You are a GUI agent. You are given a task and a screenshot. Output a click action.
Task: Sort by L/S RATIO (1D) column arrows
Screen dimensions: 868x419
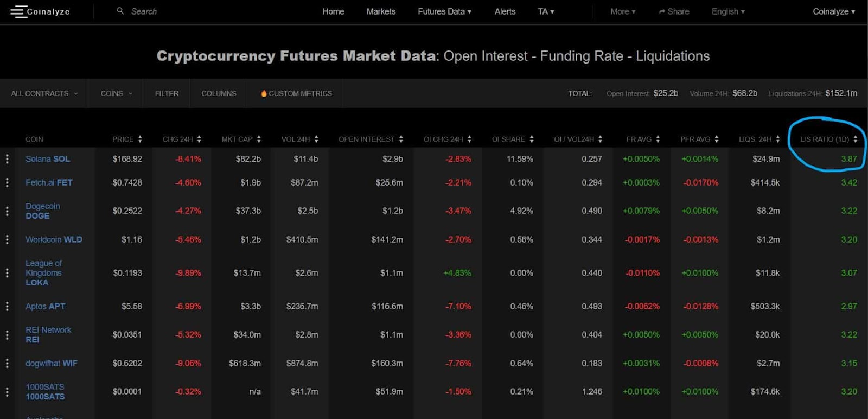coord(856,139)
